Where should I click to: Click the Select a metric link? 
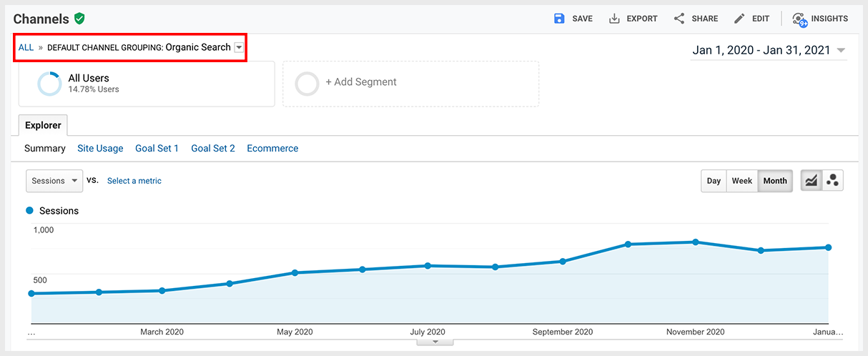(x=134, y=181)
